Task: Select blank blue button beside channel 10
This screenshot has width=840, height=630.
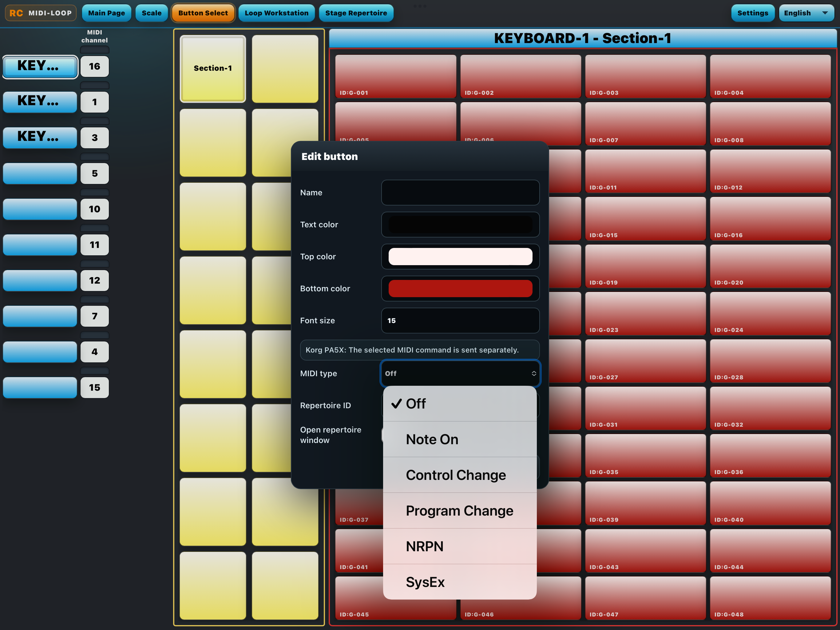Action: point(40,209)
